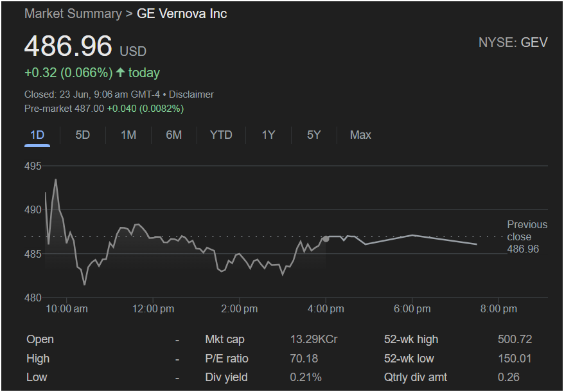Click the 4:00 pm axis label

326,309
